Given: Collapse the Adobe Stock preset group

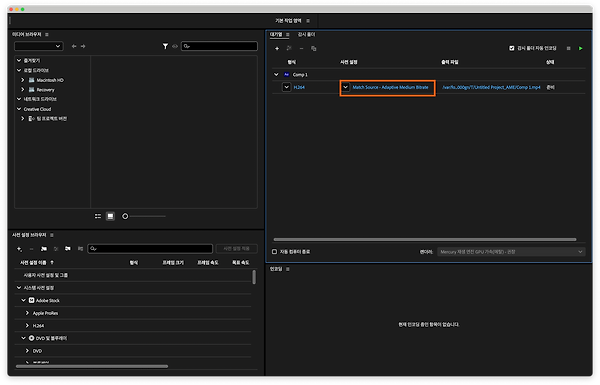Looking at the screenshot, I should 23,301.
